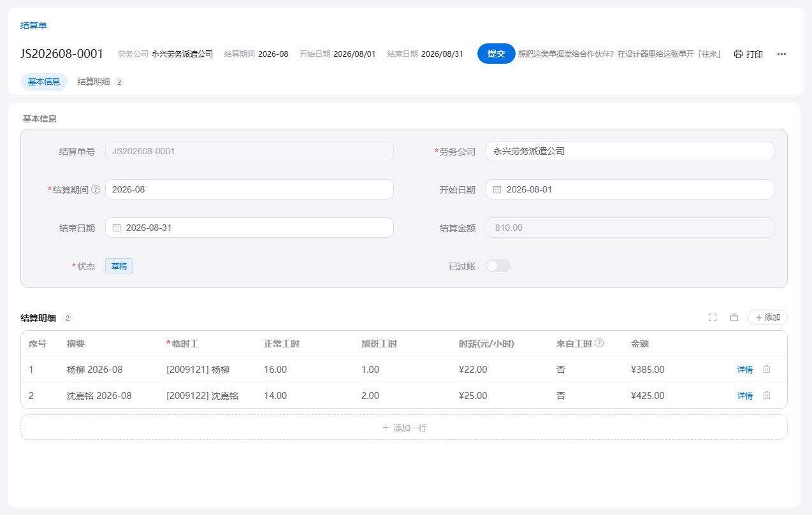The width and height of the screenshot is (812, 515).
Task: Click the disabled 结算单号 field
Action: click(x=249, y=151)
